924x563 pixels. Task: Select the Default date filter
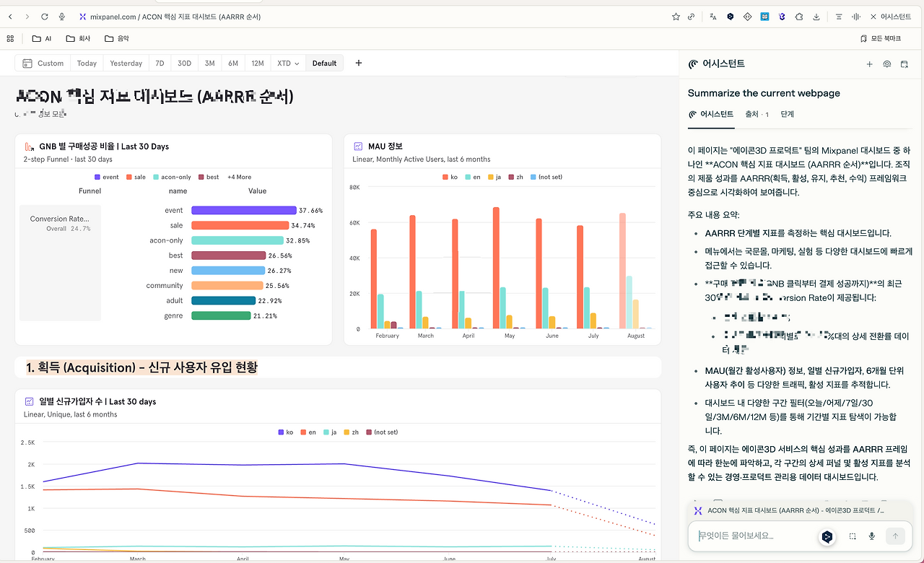click(324, 64)
